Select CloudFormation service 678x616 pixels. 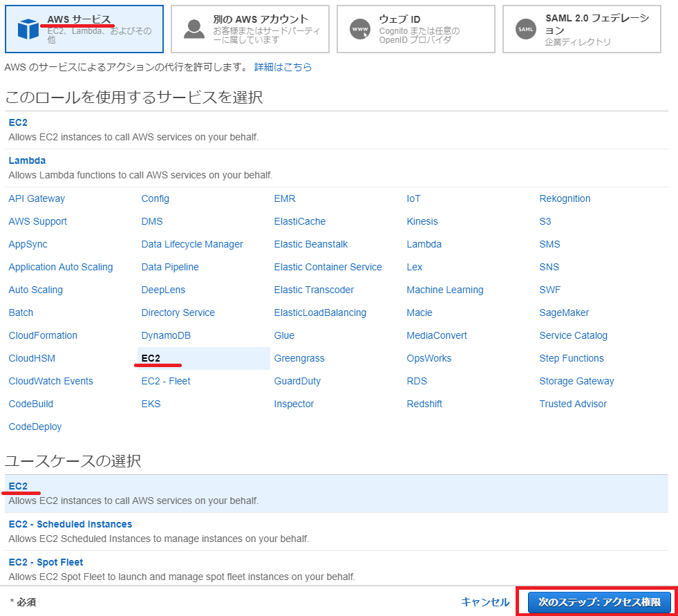[43, 335]
